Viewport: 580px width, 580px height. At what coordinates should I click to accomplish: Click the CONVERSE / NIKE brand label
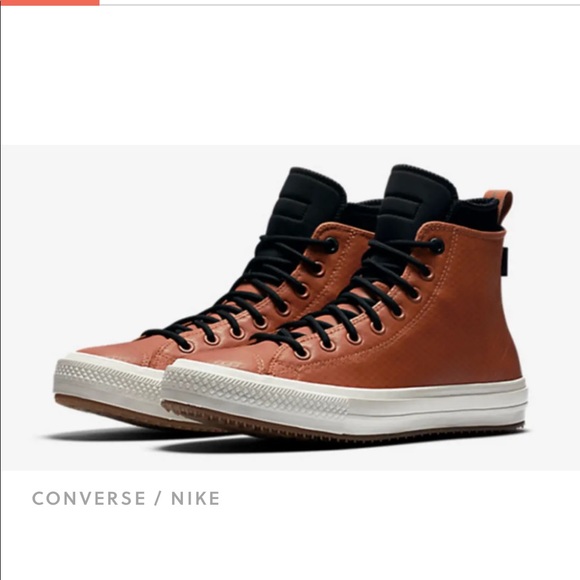tap(126, 498)
